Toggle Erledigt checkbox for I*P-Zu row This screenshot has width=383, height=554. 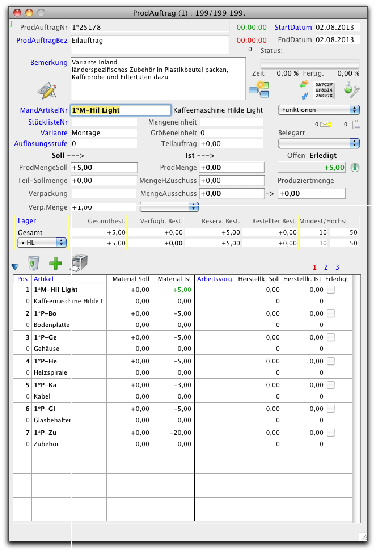(x=331, y=432)
